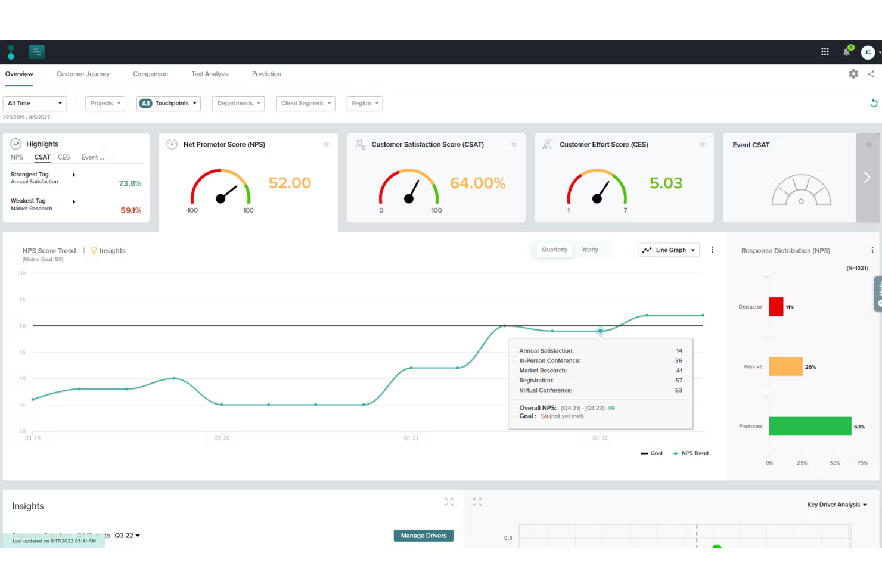This screenshot has width=882, height=588.
Task: Open the All Time date range dropdown
Action: coord(34,103)
